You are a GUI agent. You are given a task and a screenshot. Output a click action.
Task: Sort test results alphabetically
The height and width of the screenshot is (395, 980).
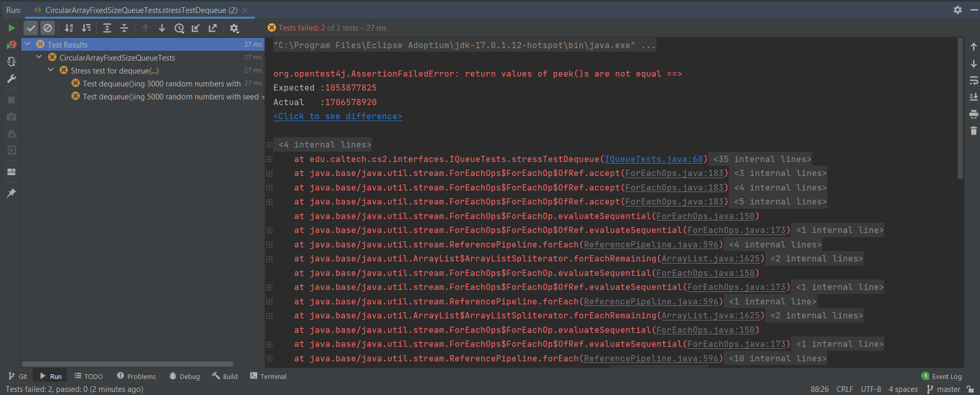69,28
